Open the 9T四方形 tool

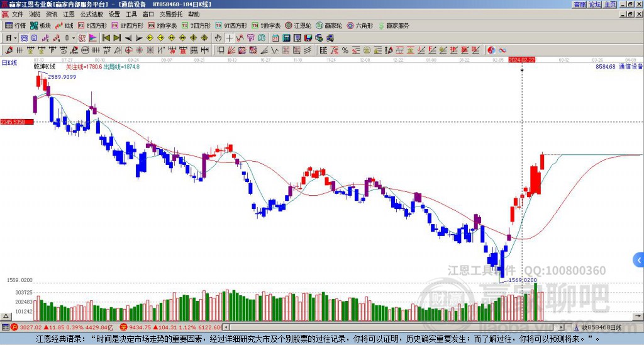click(x=231, y=25)
